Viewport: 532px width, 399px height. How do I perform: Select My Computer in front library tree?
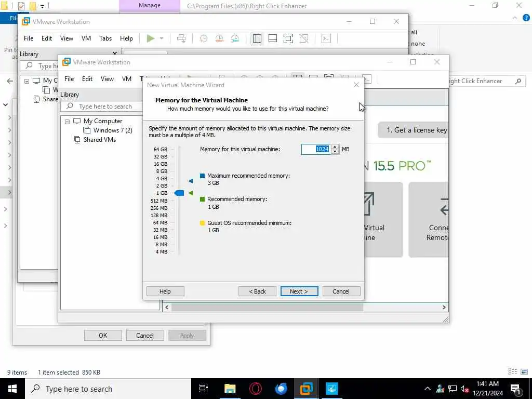[102, 121]
